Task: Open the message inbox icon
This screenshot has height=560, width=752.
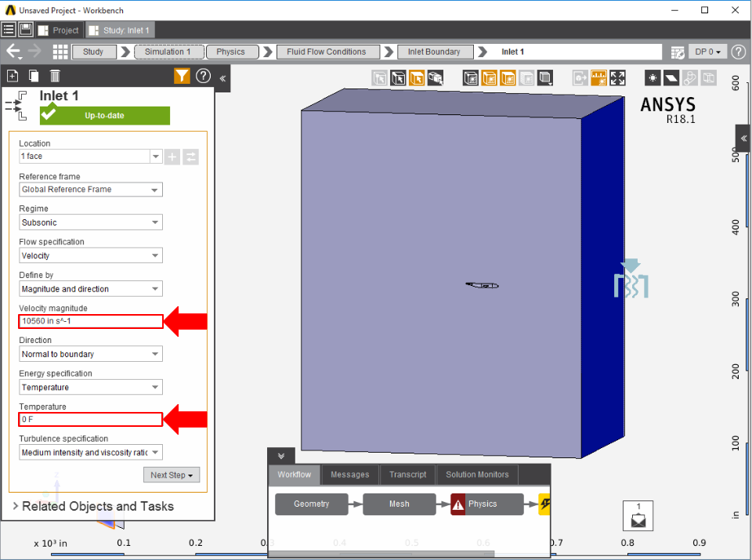Action: coord(638,516)
